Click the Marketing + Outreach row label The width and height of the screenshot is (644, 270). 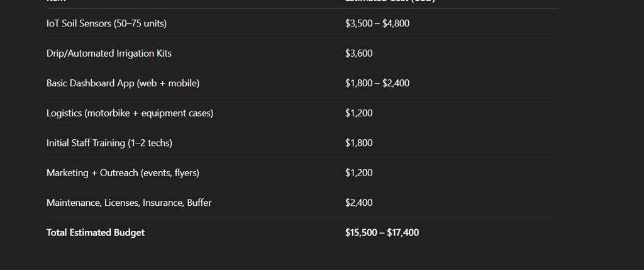(123, 173)
